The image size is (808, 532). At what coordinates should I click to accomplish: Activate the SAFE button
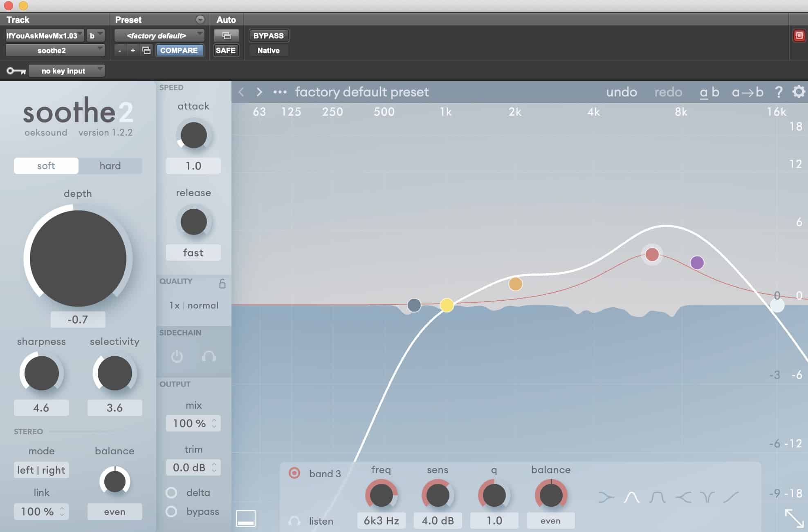click(x=226, y=50)
